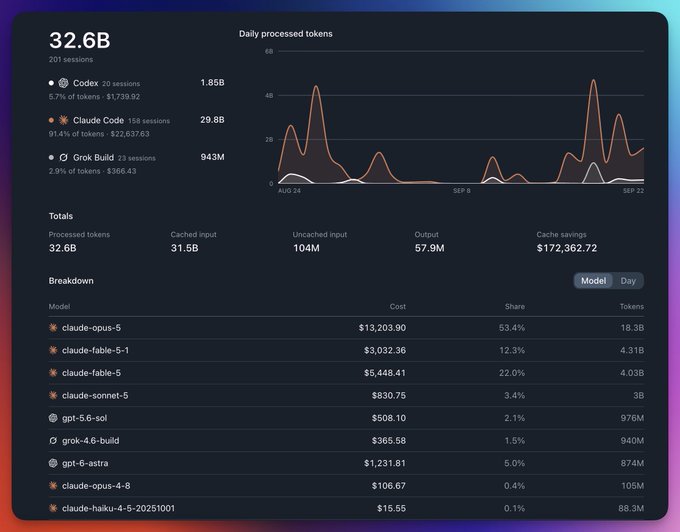The height and width of the screenshot is (532, 680).
Task: Click the 32.6B headline total
Action: tap(80, 40)
